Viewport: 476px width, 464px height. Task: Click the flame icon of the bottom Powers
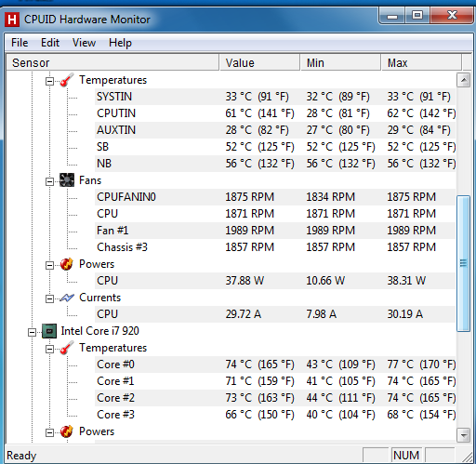pyautogui.click(x=67, y=431)
